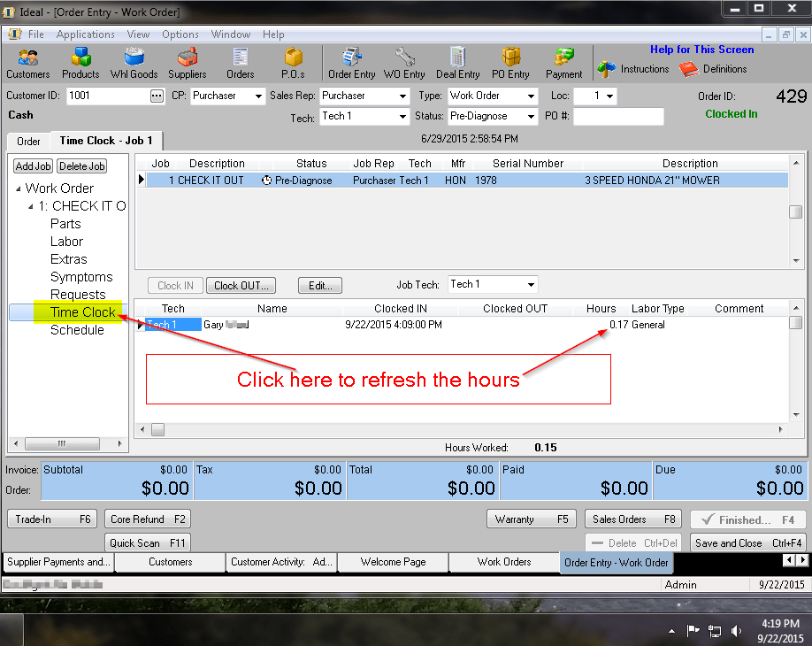
Task: Click inside the PO # field
Action: pos(618,116)
